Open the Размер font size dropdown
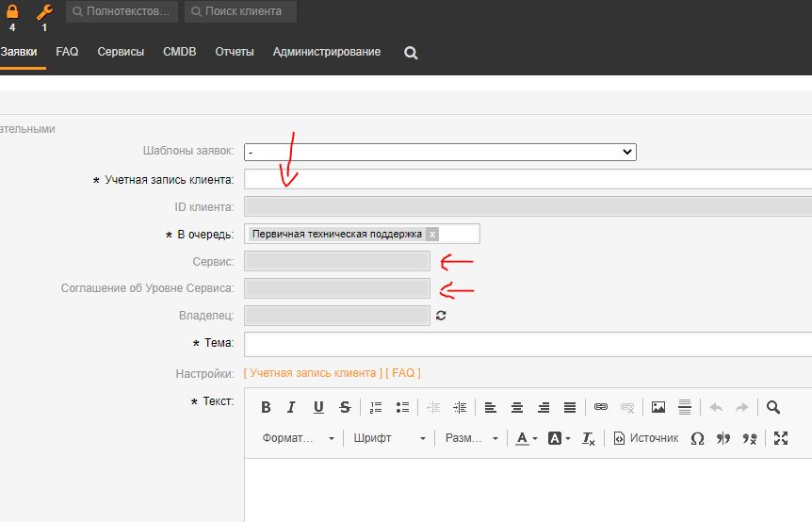The width and height of the screenshot is (812, 522). (471, 438)
